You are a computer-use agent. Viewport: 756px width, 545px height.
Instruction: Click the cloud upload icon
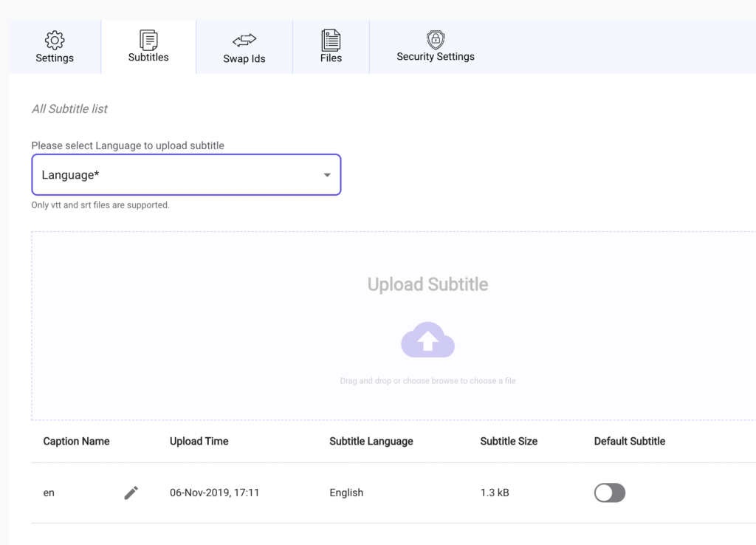coord(428,340)
